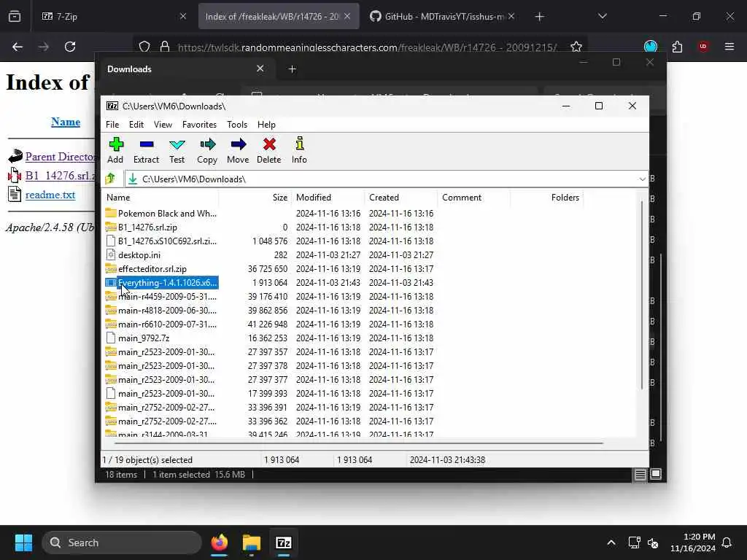The width and height of the screenshot is (747, 560).
Task: Switch to the 7-Zip browser tab
Action: tap(113, 16)
